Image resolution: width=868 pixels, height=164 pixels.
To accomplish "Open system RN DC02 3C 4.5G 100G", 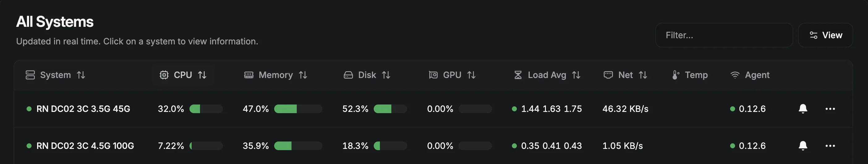I will pyautogui.click(x=85, y=146).
